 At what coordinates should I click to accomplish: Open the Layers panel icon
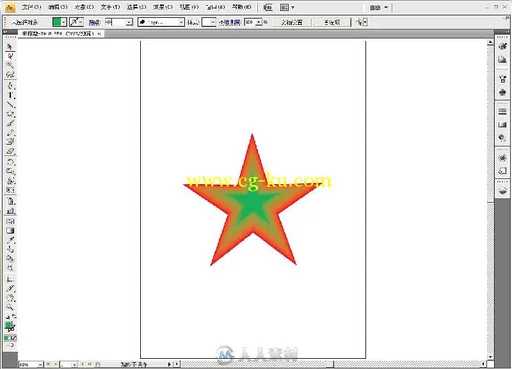pos(502,191)
